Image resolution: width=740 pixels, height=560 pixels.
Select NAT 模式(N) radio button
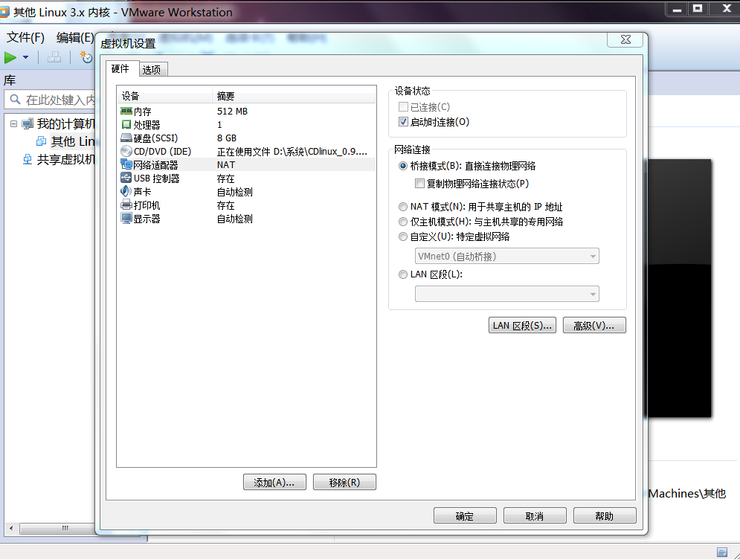tap(402, 207)
